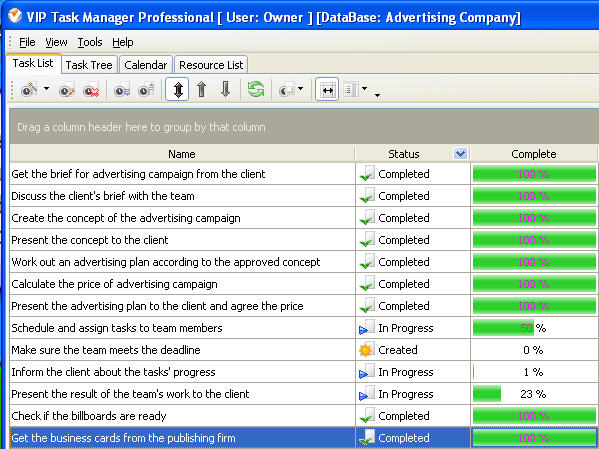Click In Progress icon for 'Inform the client' row
The image size is (599, 449).
point(367,372)
